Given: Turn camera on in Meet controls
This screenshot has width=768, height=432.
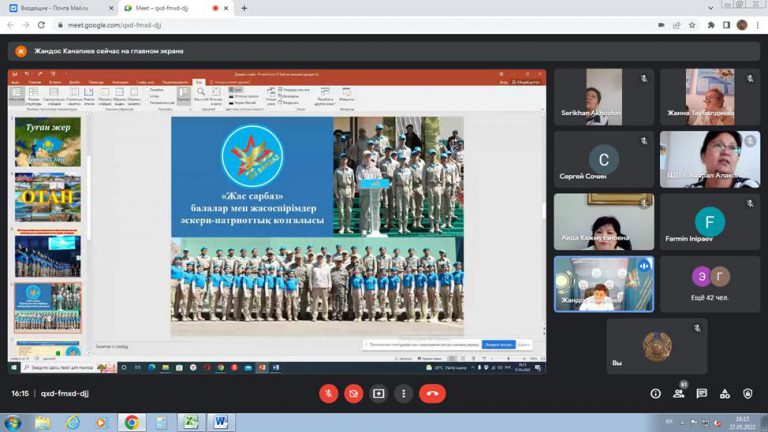Looking at the screenshot, I should point(353,394).
